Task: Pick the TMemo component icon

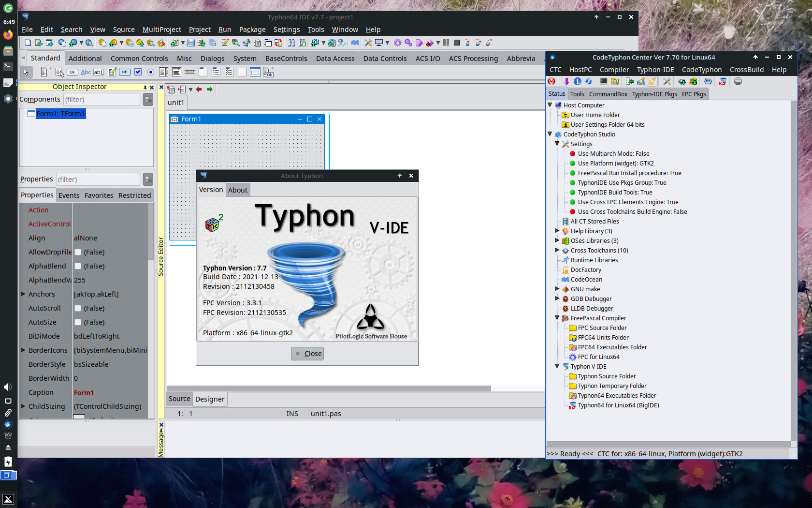Action: (x=112, y=72)
